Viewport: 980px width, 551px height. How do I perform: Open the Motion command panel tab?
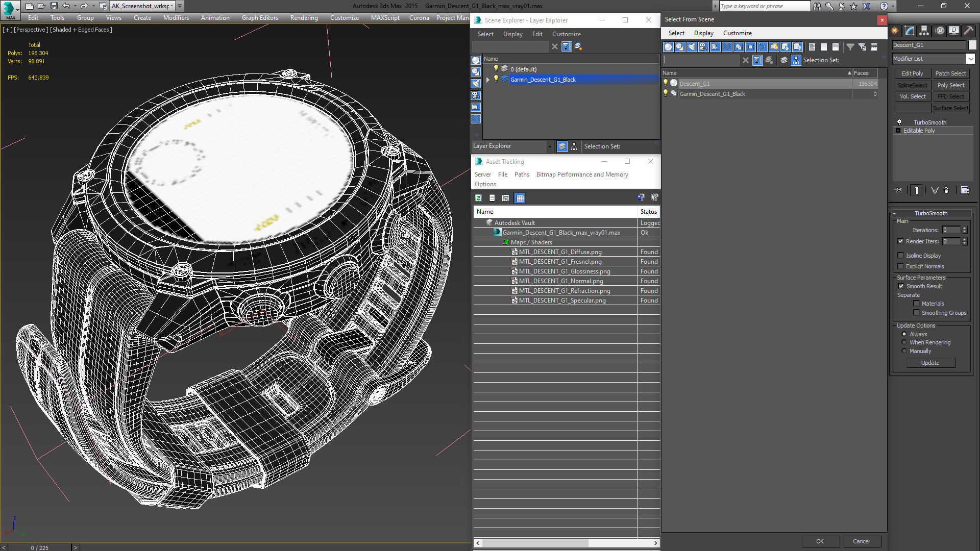pyautogui.click(x=940, y=31)
